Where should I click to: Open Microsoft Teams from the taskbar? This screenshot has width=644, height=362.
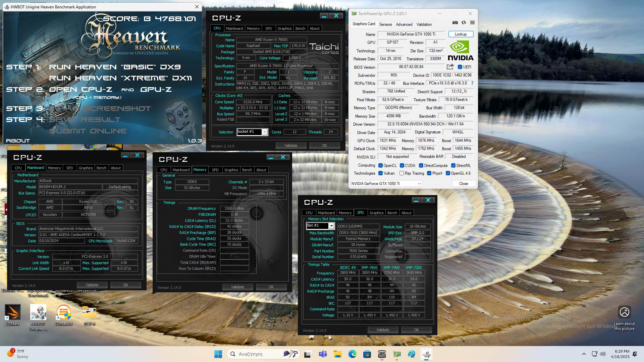(x=323, y=354)
